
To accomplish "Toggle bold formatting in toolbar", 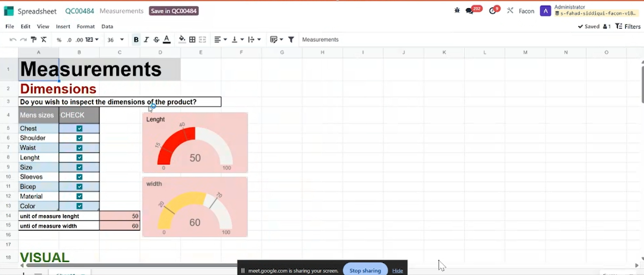I will coord(136,40).
